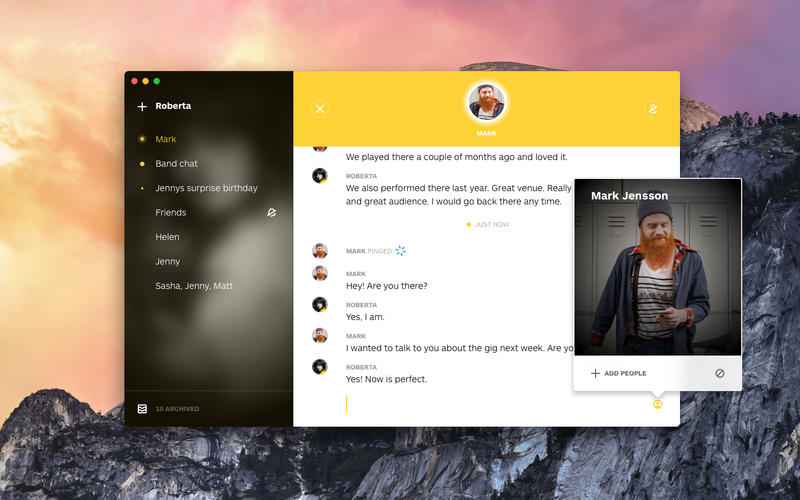
Task: Open the 10 Archived conversations link
Action: coord(177,408)
